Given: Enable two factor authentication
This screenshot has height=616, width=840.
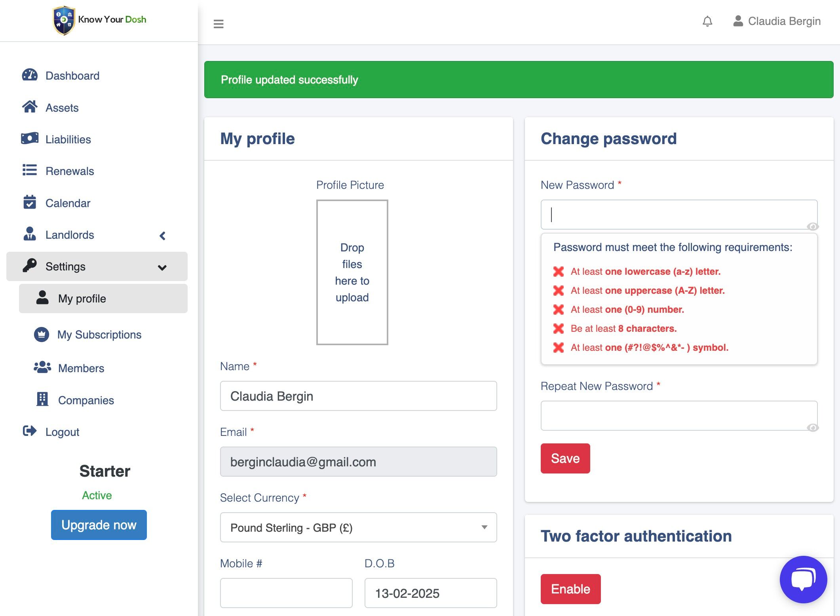Looking at the screenshot, I should point(570,589).
